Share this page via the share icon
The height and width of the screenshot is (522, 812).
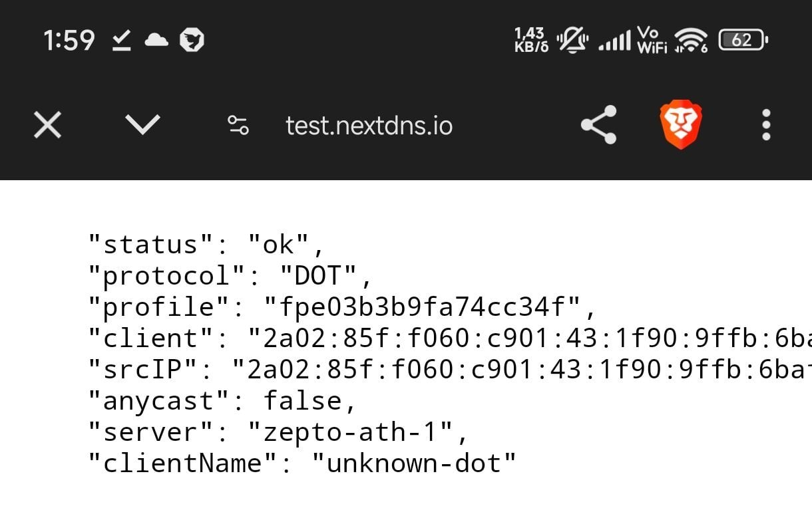598,124
